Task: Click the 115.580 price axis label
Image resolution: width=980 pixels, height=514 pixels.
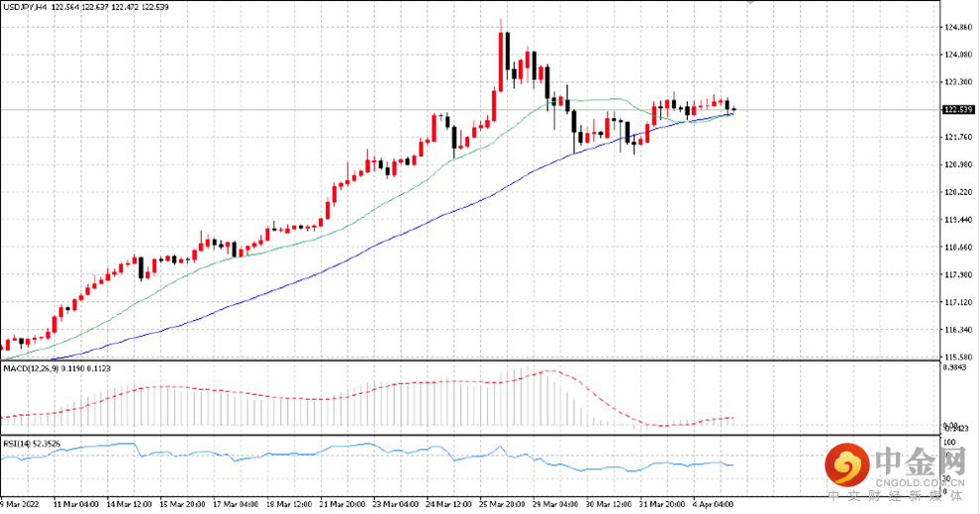Action: 959,357
